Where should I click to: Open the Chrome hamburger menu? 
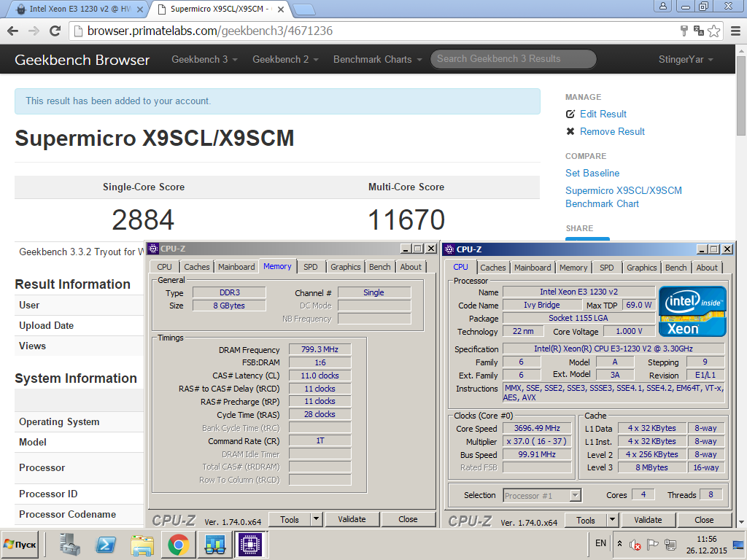coord(735,31)
